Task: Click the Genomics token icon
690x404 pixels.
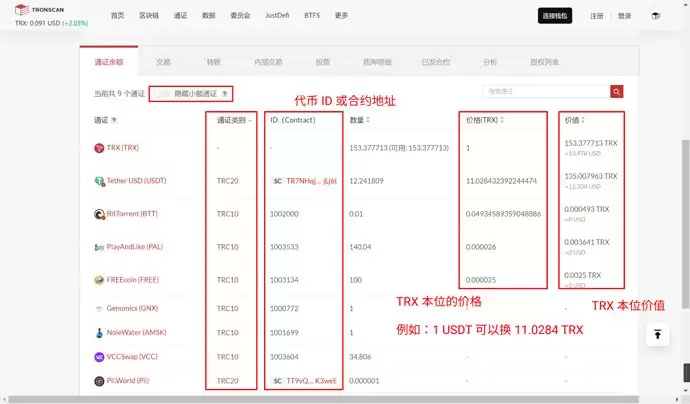Action: pos(99,309)
